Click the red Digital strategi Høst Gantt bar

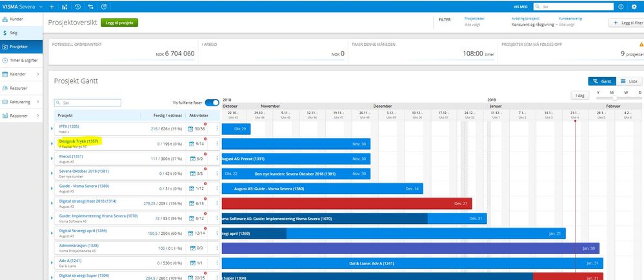(347, 204)
